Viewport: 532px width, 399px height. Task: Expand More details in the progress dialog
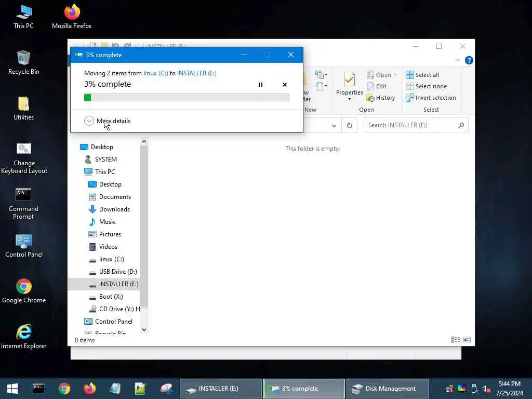pyautogui.click(x=107, y=121)
